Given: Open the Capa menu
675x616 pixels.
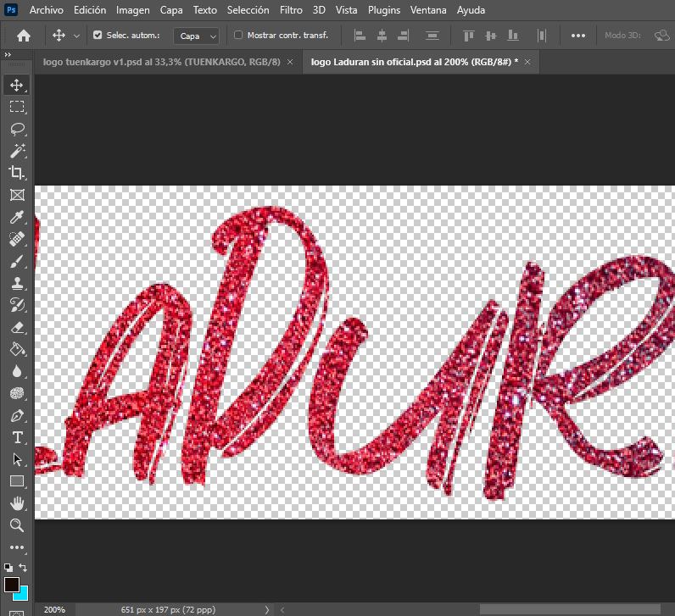Looking at the screenshot, I should point(171,10).
